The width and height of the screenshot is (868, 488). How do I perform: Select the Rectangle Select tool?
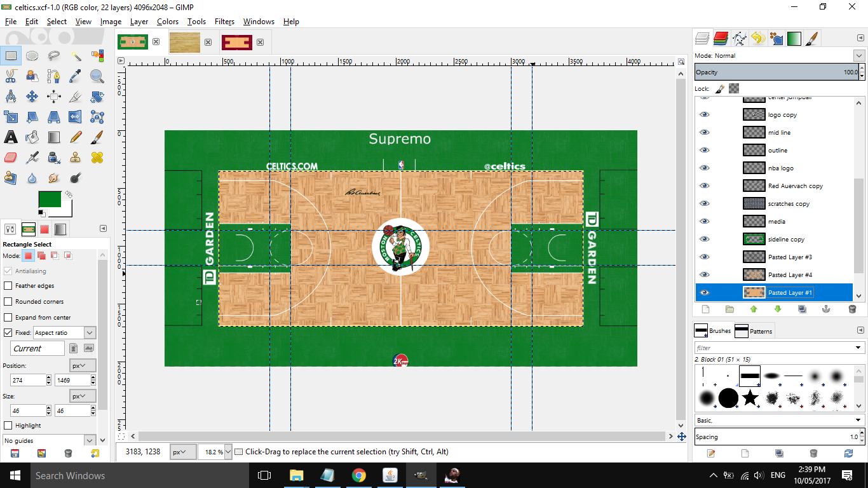[11, 56]
